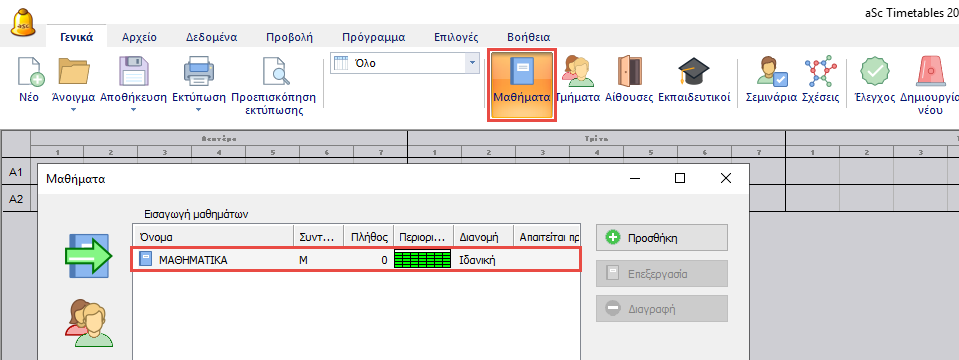The height and width of the screenshot is (360, 959).
Task: Expand the Αποθήκευση dropdown arrow
Action: pyautogui.click(x=133, y=111)
